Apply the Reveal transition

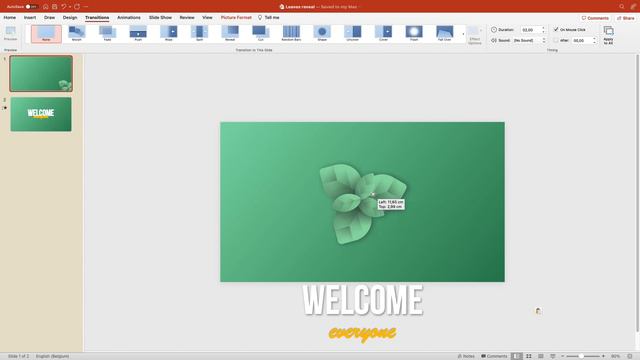(x=230, y=33)
